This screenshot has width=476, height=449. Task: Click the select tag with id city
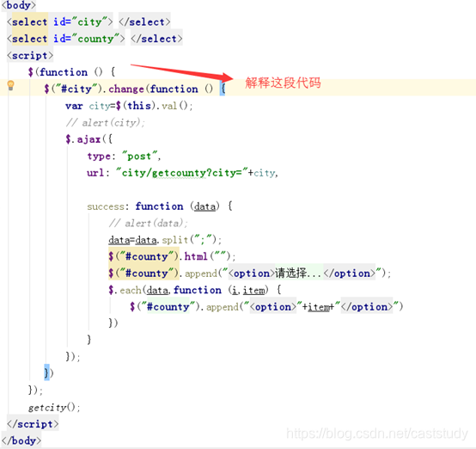(60, 22)
